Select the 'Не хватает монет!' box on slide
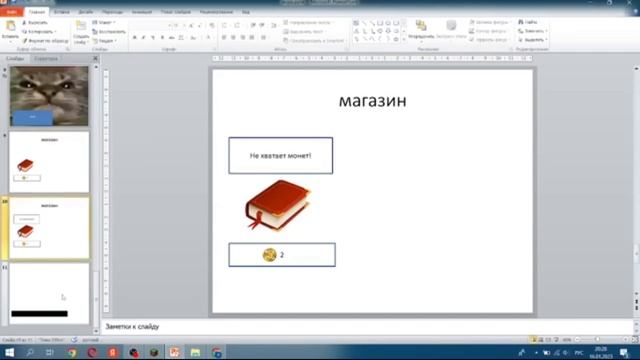The image size is (640, 360). point(281,156)
